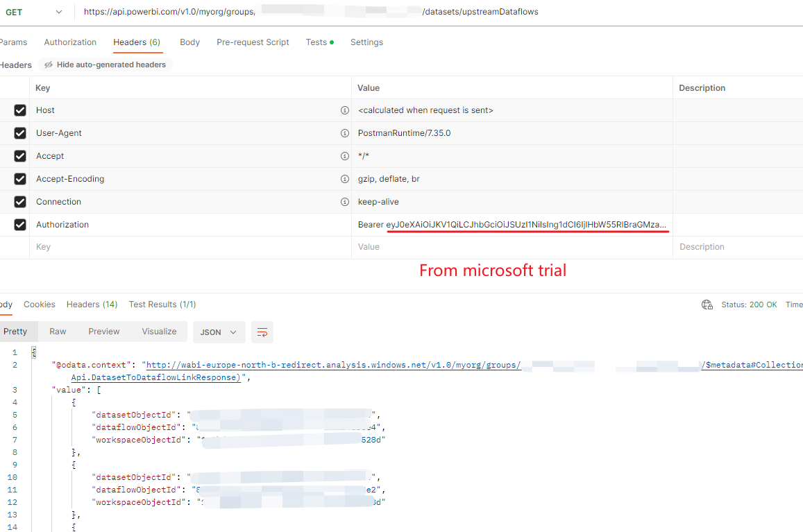This screenshot has height=532, width=803.
Task: Click the Api.DatasetToDataflowLinkResponse link
Action: click(155, 377)
